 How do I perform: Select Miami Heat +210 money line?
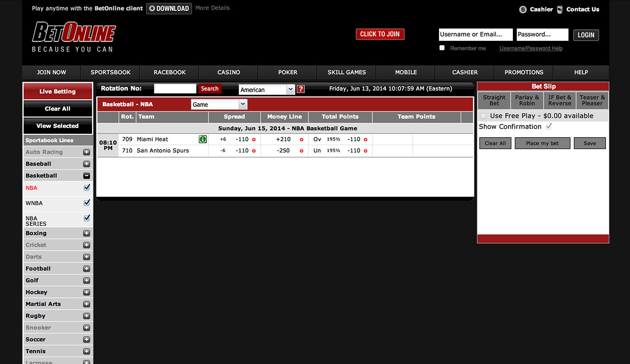pos(302,139)
